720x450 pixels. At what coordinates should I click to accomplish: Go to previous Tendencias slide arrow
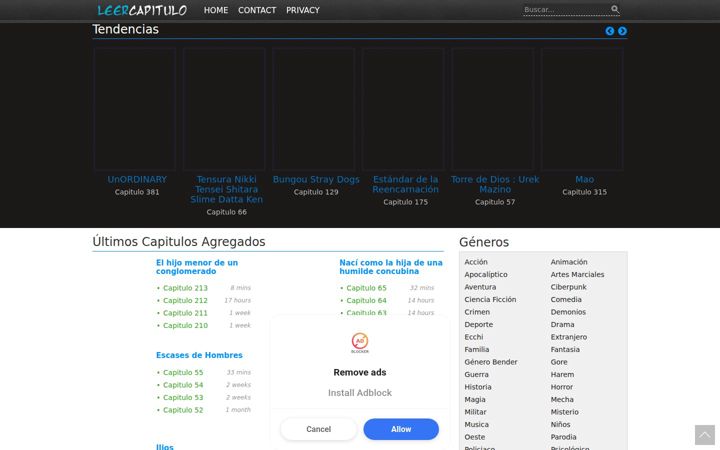pos(609,31)
